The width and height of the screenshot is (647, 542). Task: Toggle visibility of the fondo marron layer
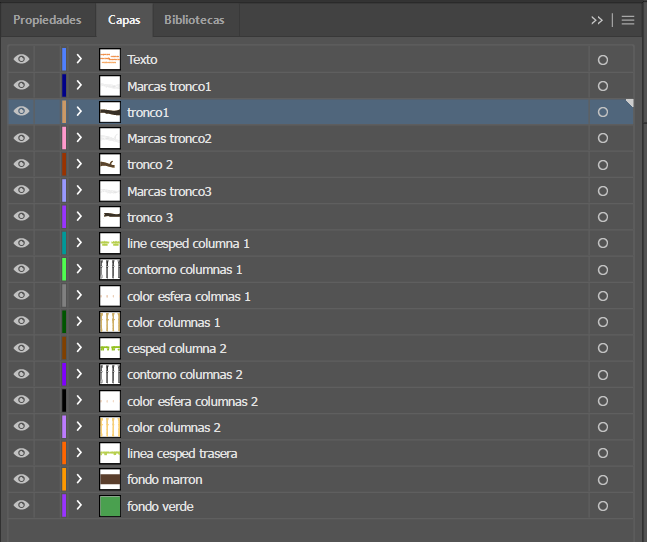click(21, 480)
